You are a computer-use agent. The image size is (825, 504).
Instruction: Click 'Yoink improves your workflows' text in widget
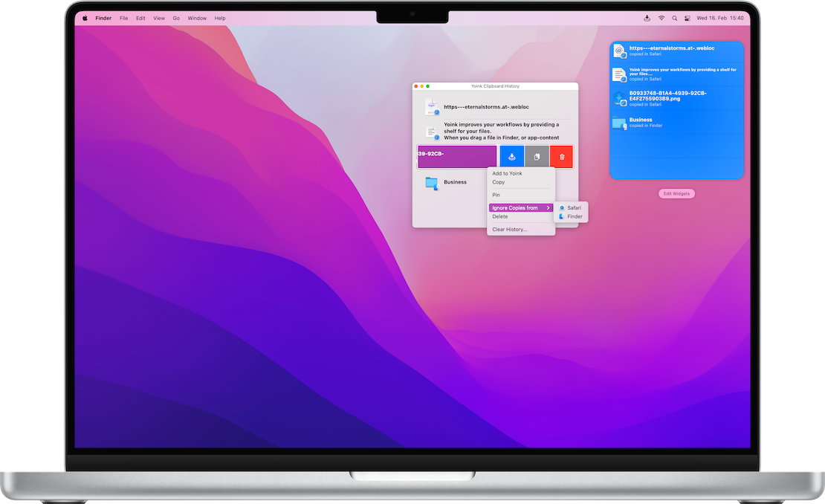(x=683, y=71)
